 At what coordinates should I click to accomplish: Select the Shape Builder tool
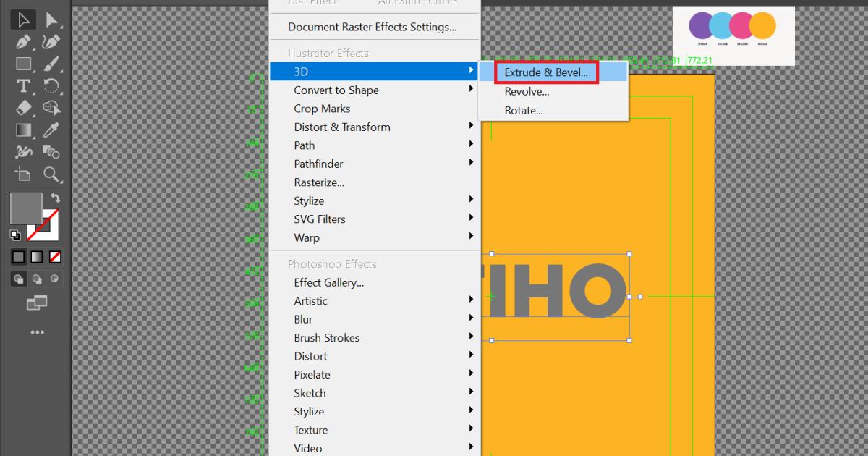pos(51,108)
